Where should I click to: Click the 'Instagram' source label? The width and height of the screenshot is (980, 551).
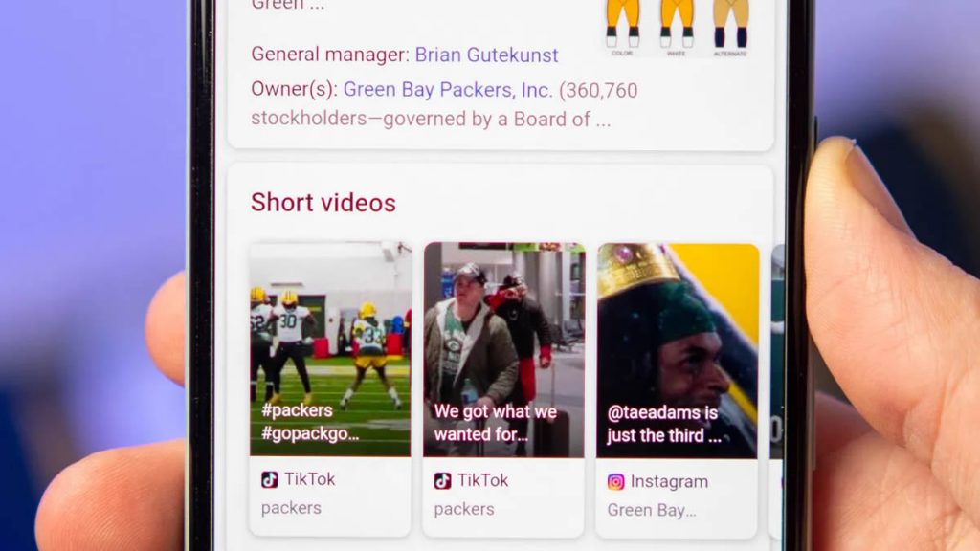pos(669,482)
